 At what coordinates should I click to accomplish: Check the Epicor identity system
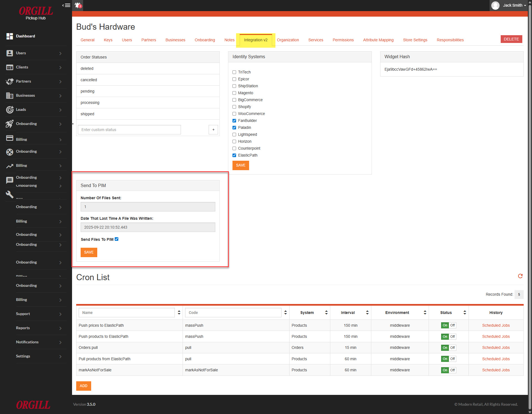234,79
